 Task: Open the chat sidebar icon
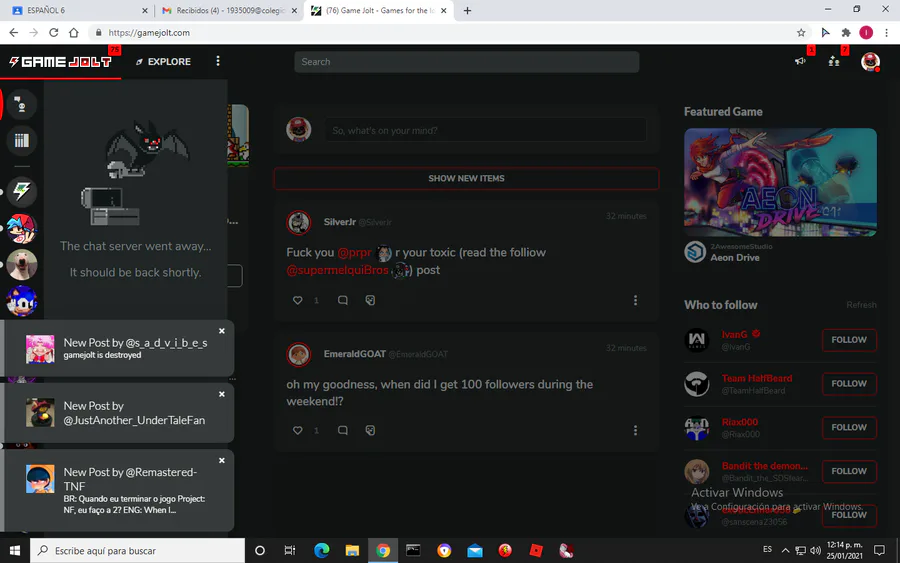click(x=21, y=104)
